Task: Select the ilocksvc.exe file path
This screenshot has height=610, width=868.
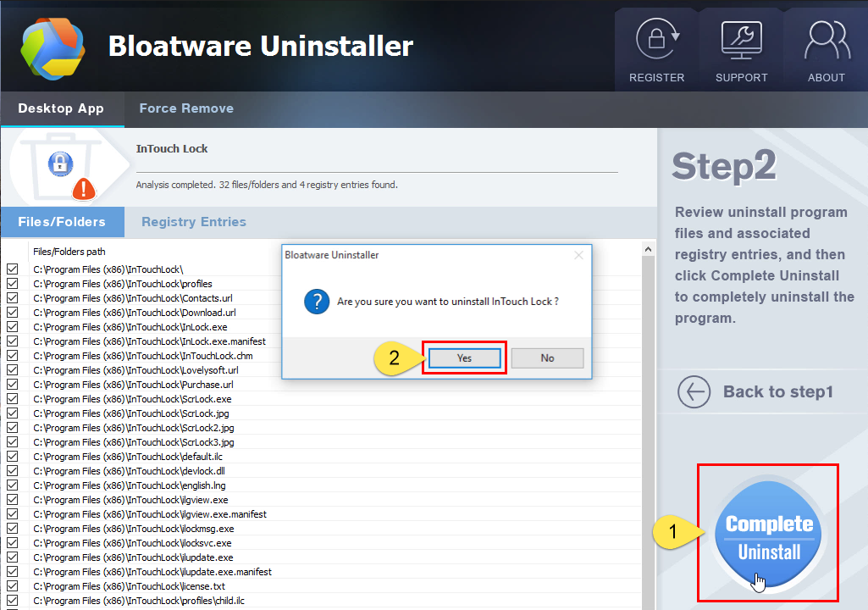Action: [x=132, y=543]
